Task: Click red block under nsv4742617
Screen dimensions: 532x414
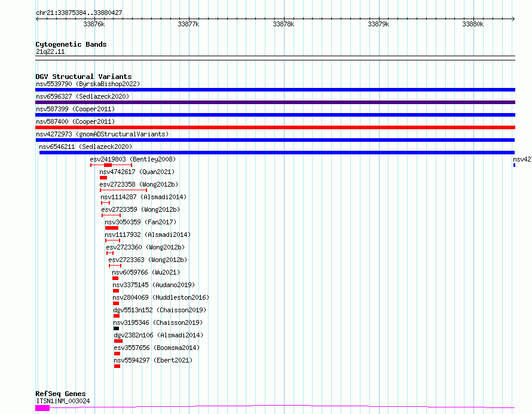Action: (x=103, y=178)
